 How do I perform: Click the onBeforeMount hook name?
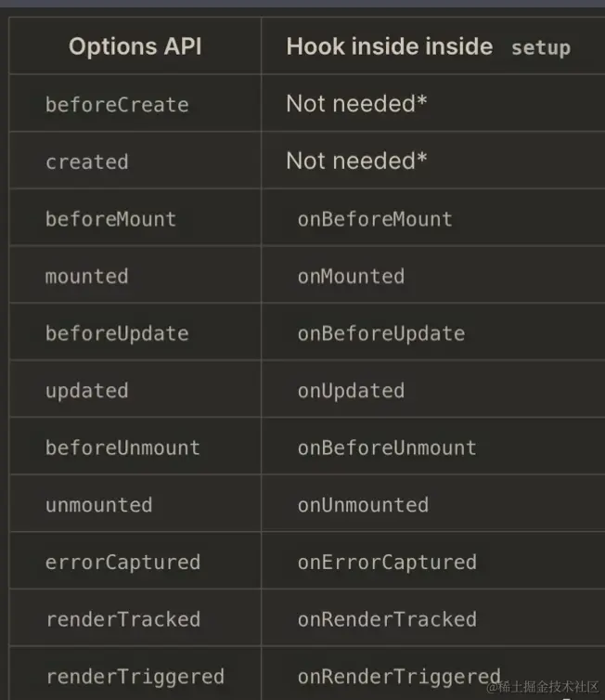375,219
